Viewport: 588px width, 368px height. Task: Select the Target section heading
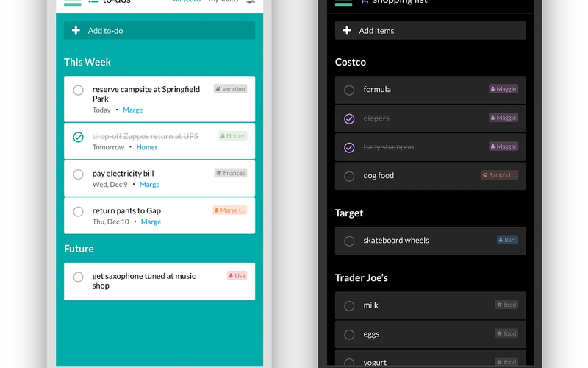tap(348, 213)
